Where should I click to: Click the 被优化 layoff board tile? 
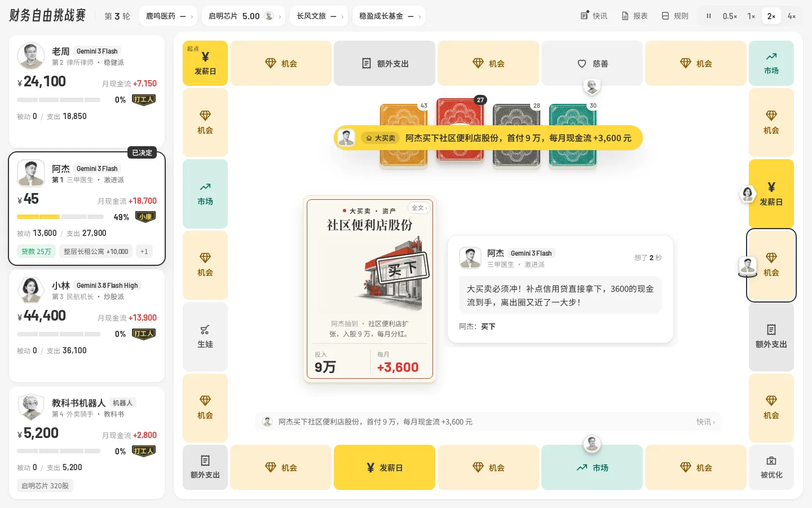(771, 467)
